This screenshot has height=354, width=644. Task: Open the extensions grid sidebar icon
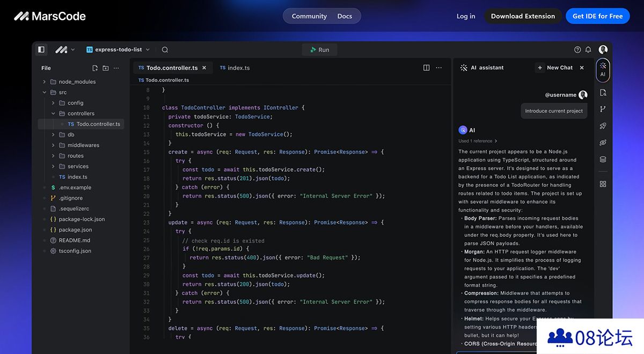[603, 184]
